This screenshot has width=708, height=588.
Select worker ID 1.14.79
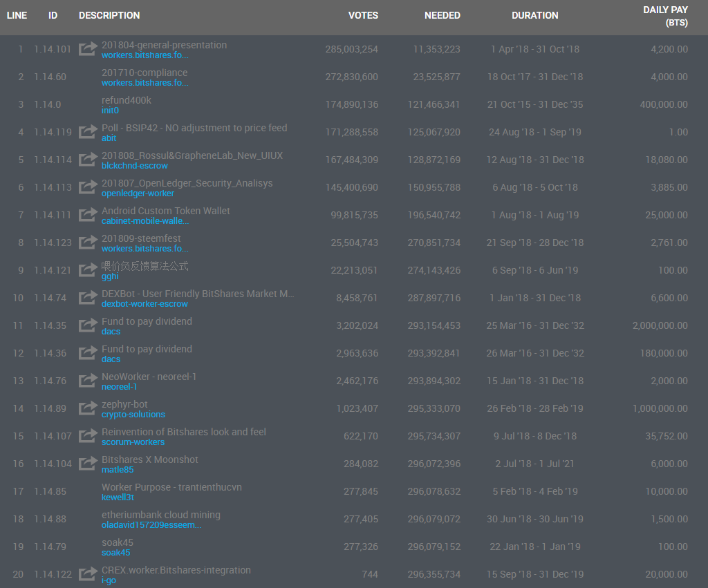tap(50, 547)
